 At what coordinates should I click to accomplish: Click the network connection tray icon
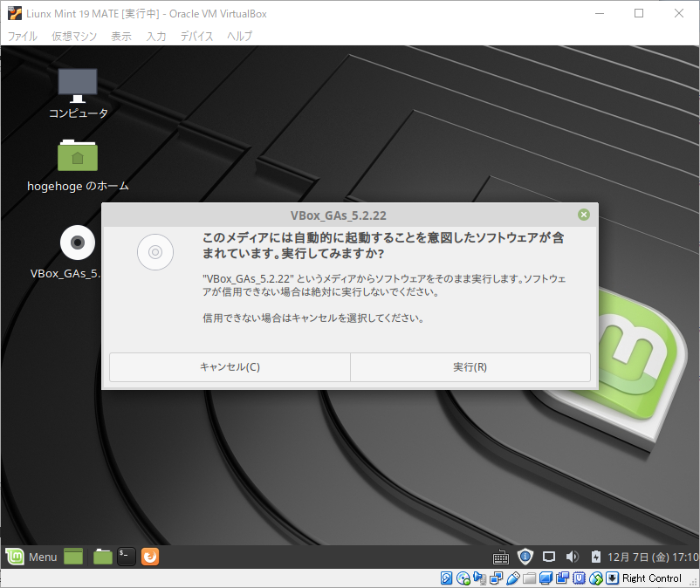click(549, 557)
